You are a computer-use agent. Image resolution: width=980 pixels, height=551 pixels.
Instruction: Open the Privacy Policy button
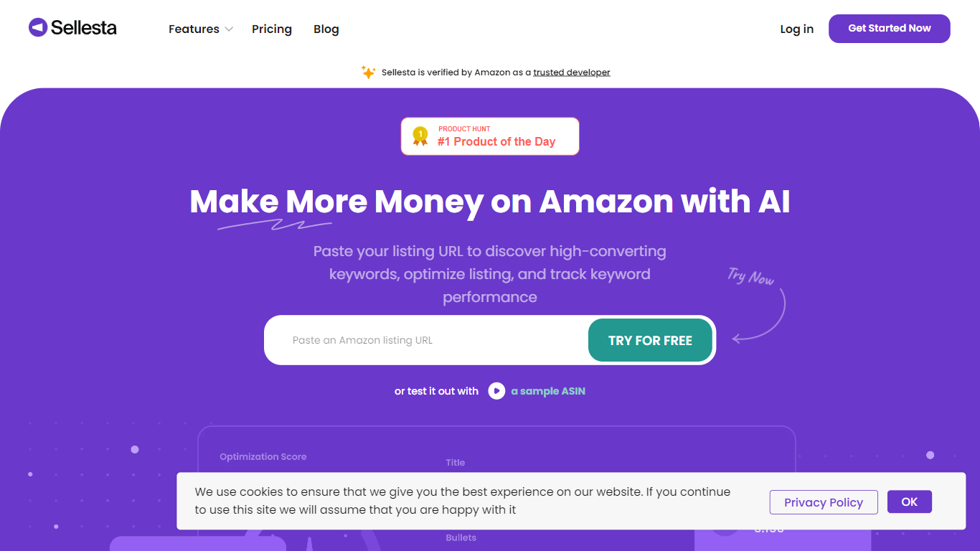[x=823, y=502]
